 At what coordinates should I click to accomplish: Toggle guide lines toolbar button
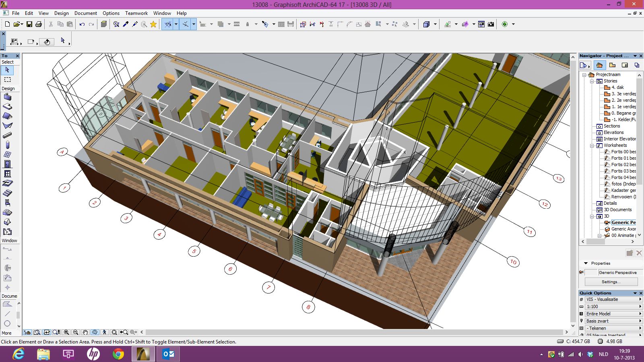click(168, 24)
